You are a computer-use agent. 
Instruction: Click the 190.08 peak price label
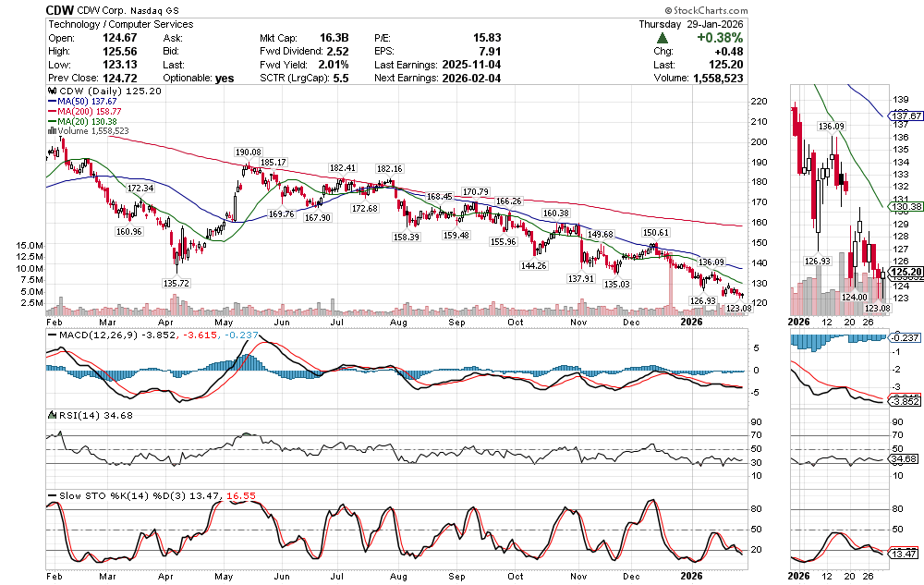(x=248, y=152)
